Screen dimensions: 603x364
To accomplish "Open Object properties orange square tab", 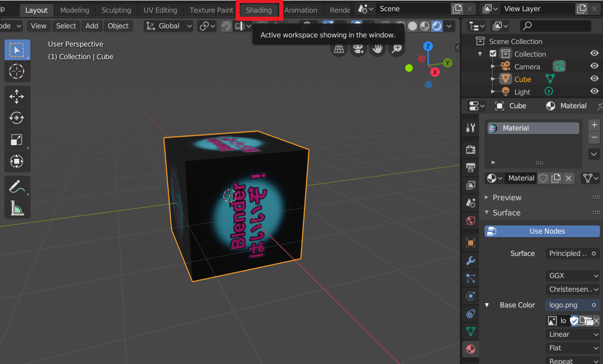I will point(470,243).
